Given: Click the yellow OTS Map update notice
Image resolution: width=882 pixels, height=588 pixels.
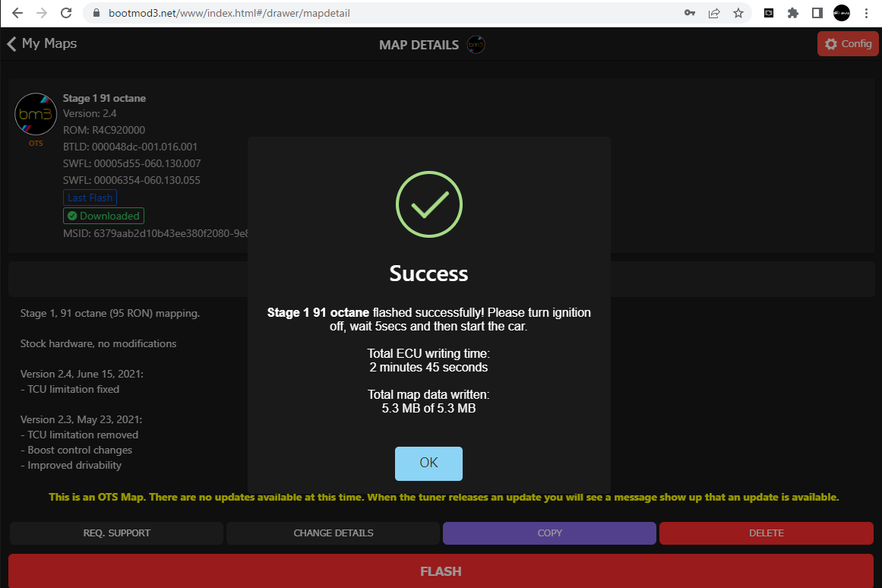Looking at the screenshot, I should click(444, 498).
